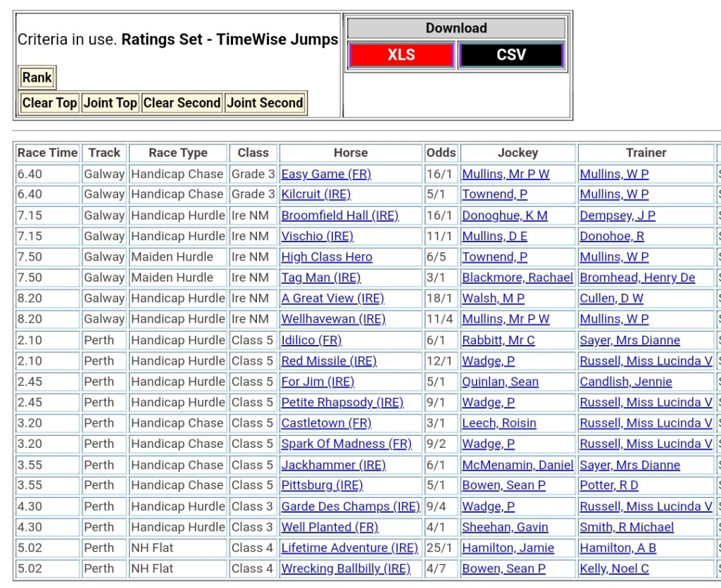Download the ratings as CSV
This screenshot has width=721, height=588.
[511, 55]
